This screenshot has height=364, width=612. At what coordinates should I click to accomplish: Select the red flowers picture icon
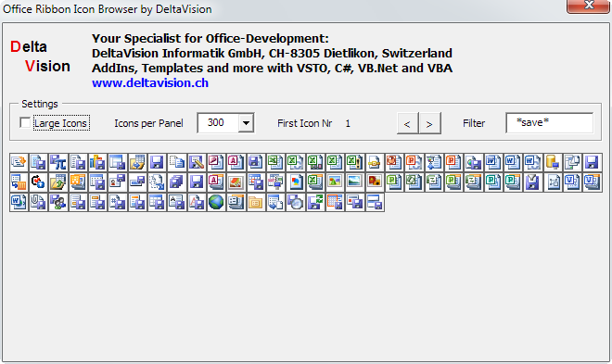(x=375, y=182)
